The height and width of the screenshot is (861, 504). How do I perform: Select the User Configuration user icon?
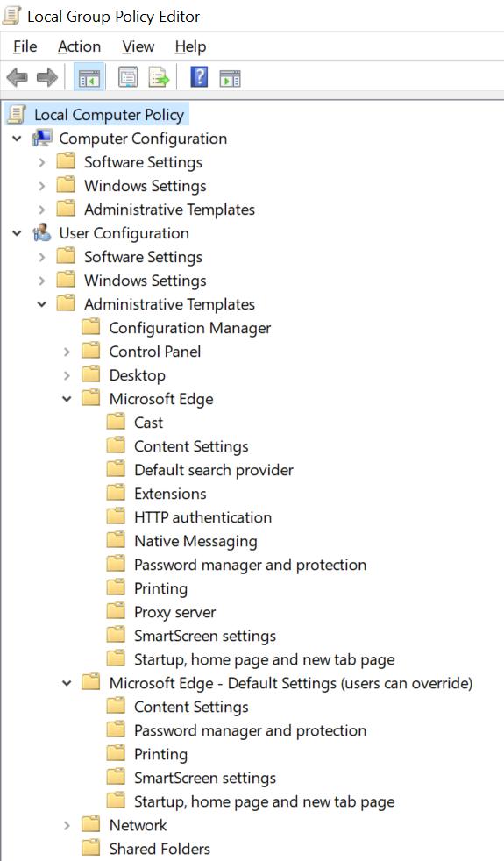[42, 233]
